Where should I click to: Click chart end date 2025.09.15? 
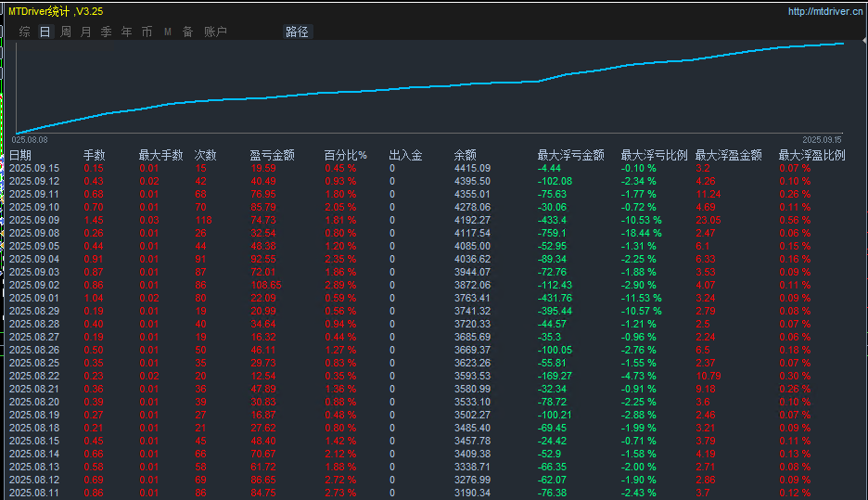tap(822, 140)
